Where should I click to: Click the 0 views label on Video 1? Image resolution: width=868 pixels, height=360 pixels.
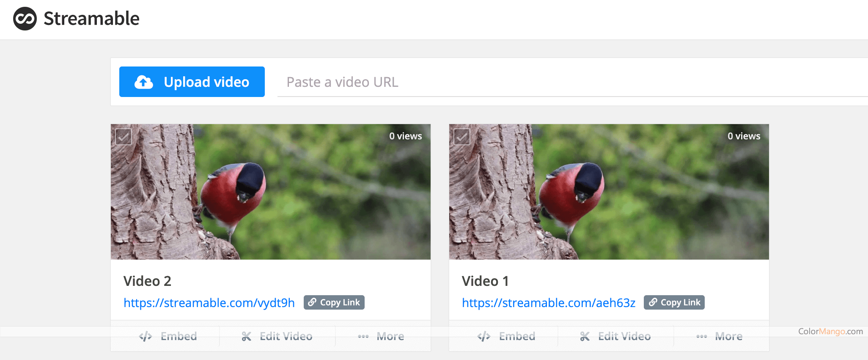pyautogui.click(x=744, y=136)
